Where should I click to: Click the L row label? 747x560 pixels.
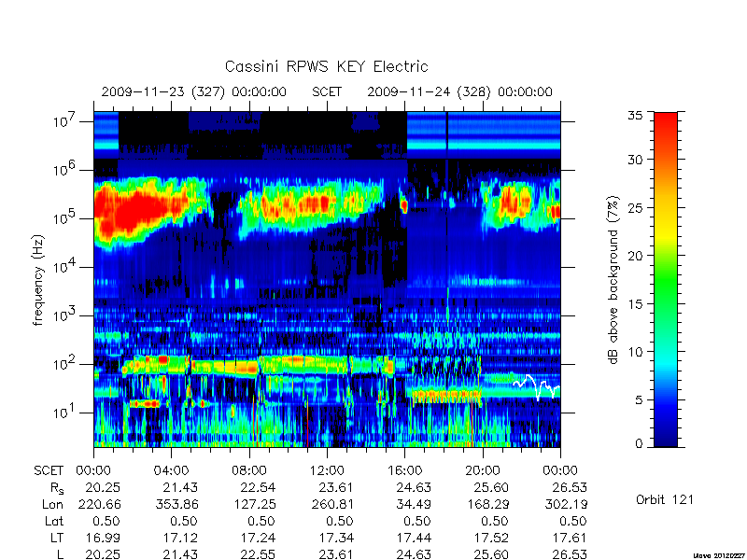(x=60, y=554)
